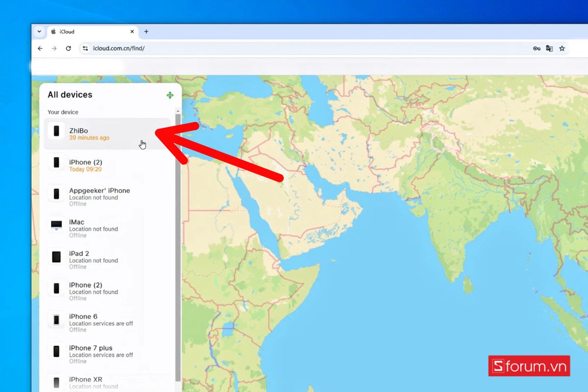Select iPhone (2) updated Today 09:20

(107, 166)
